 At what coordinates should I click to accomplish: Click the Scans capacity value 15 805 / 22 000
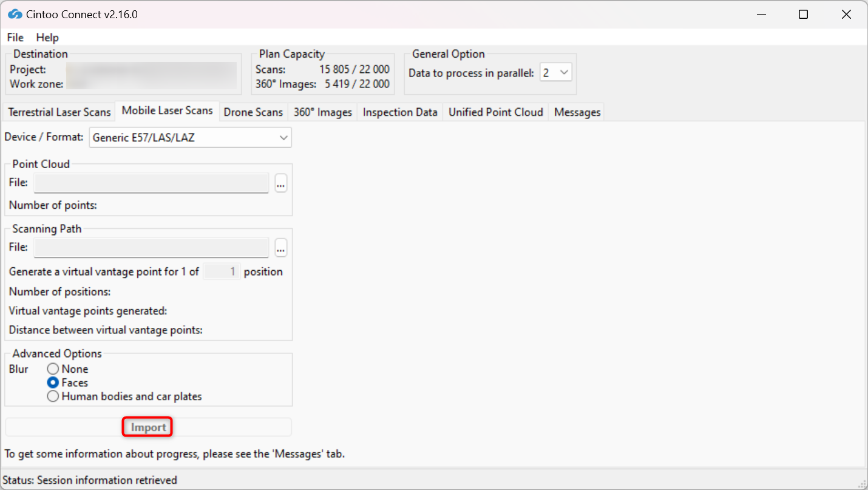(354, 70)
